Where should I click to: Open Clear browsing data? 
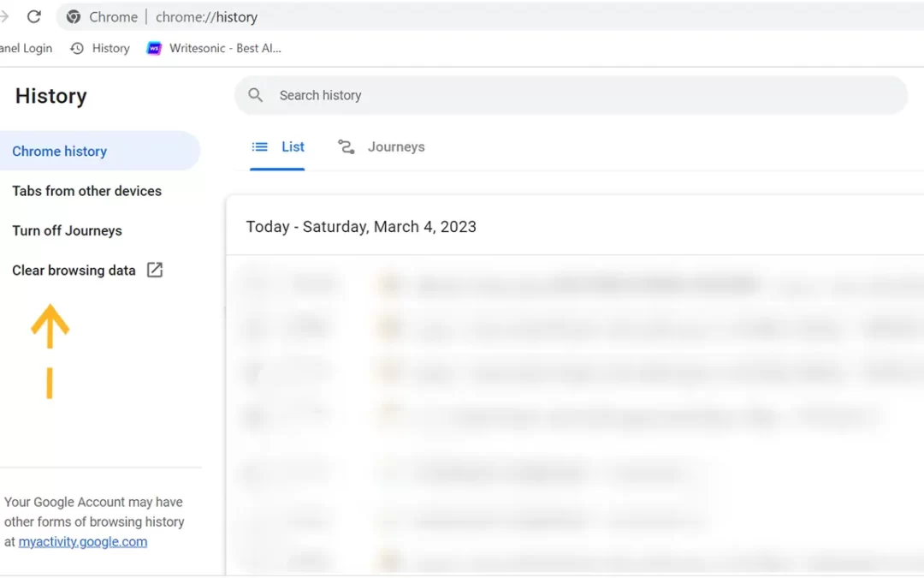coord(74,271)
